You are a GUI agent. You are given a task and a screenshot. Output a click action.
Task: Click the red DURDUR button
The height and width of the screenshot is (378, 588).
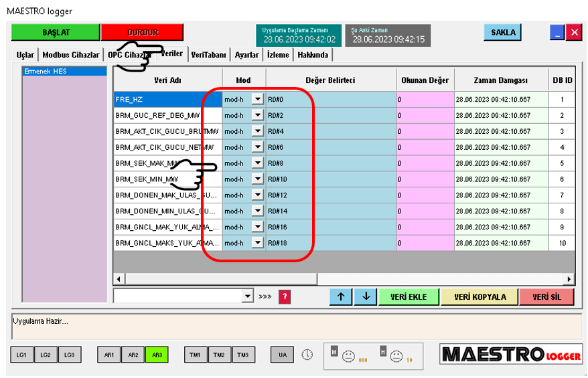[x=143, y=33]
